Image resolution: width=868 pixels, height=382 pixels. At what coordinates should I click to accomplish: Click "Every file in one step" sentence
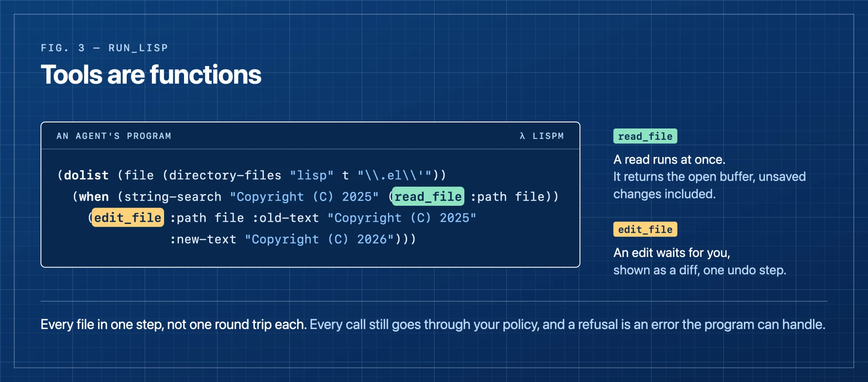174,324
